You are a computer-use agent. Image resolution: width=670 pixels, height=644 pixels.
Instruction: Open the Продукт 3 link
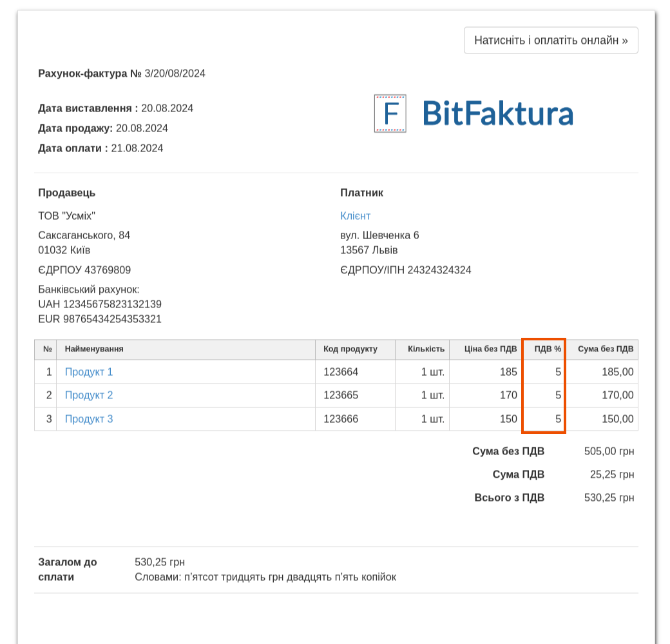(x=89, y=419)
